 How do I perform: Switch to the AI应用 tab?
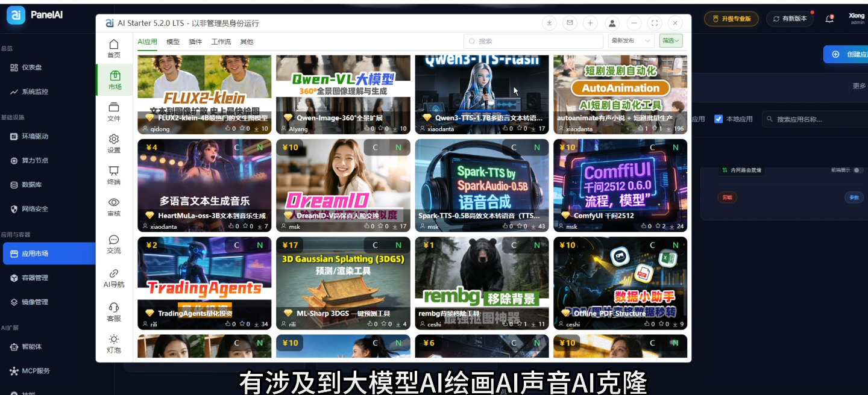pyautogui.click(x=147, y=42)
